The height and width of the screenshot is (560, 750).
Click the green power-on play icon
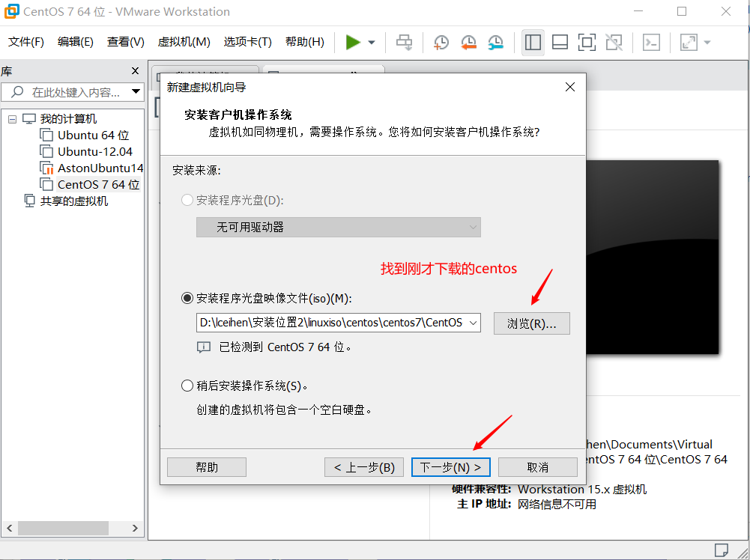[x=353, y=42]
